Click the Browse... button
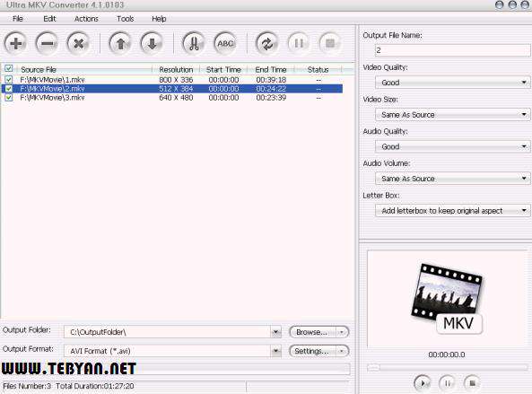The height and width of the screenshot is (394, 532). (312, 332)
